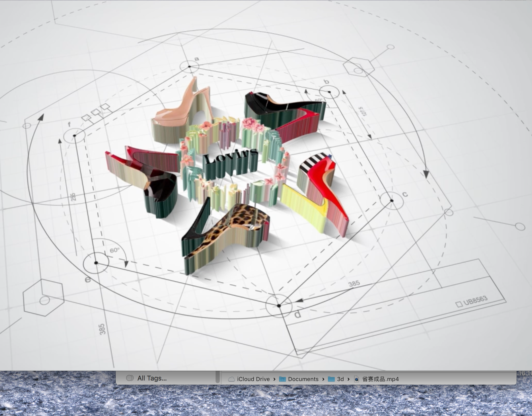Click the "省赛成品.mp4" file name in path bar
This screenshot has width=532, height=416.
[x=380, y=379]
